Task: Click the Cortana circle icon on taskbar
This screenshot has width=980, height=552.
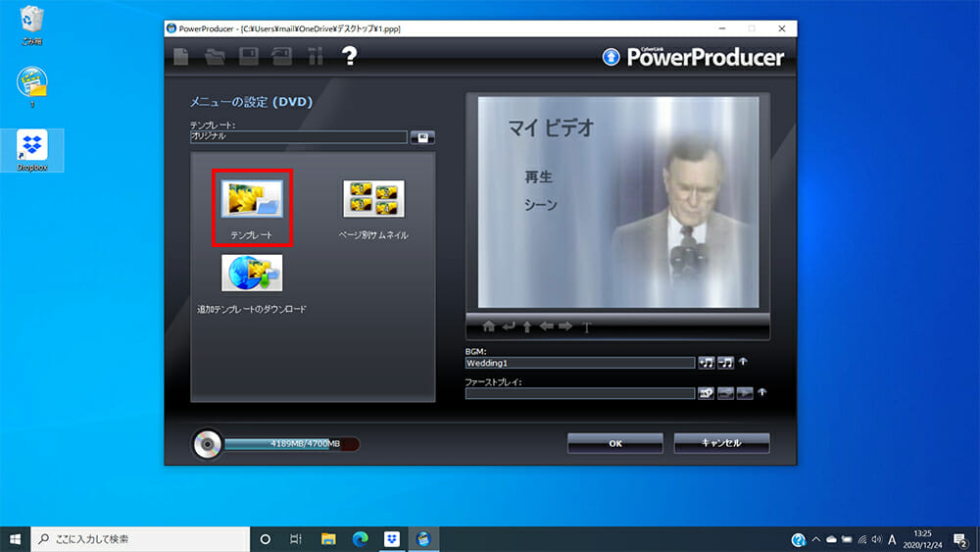Action: pos(265,539)
